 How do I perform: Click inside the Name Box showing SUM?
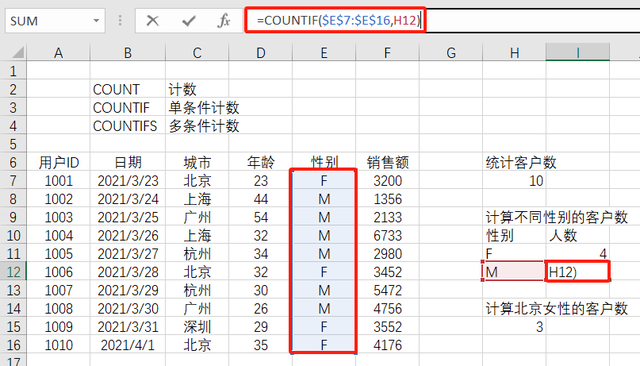click(48, 20)
